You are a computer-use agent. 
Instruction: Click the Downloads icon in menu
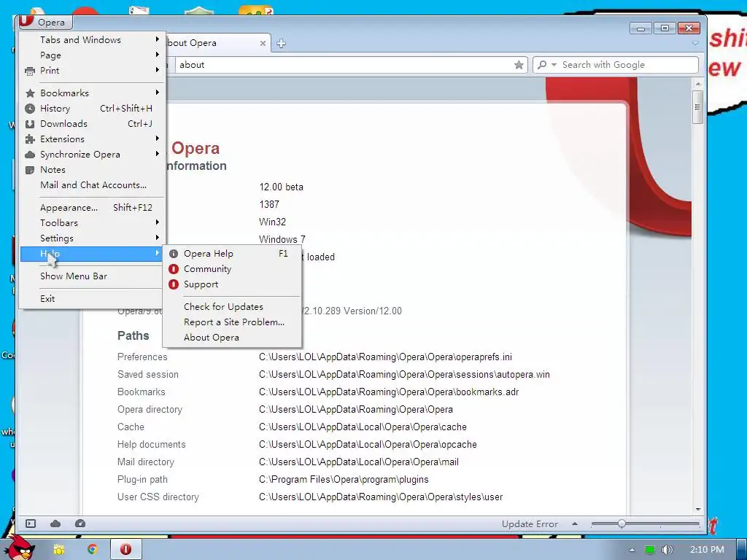tap(30, 124)
